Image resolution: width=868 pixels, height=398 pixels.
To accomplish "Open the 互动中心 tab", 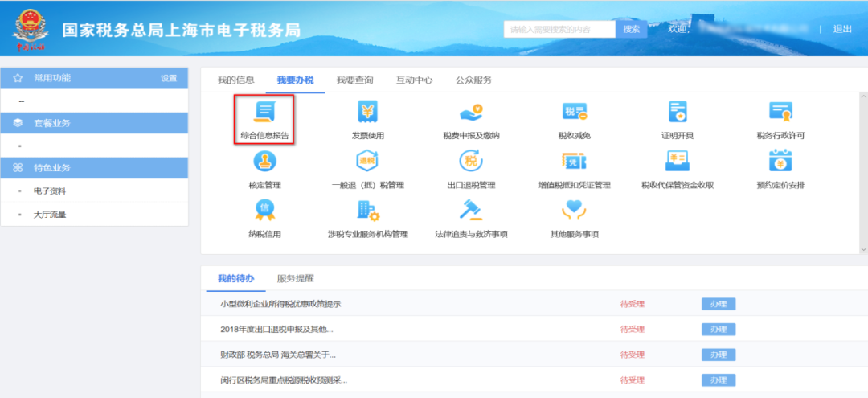I will pos(414,80).
